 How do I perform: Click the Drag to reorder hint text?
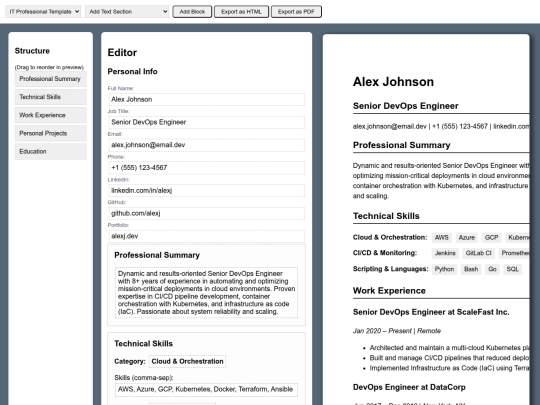coord(49,67)
